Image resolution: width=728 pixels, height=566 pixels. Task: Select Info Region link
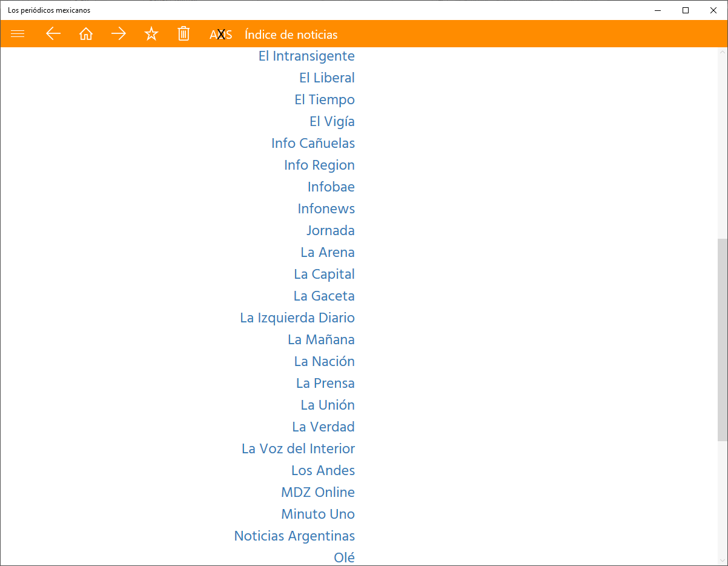(319, 165)
